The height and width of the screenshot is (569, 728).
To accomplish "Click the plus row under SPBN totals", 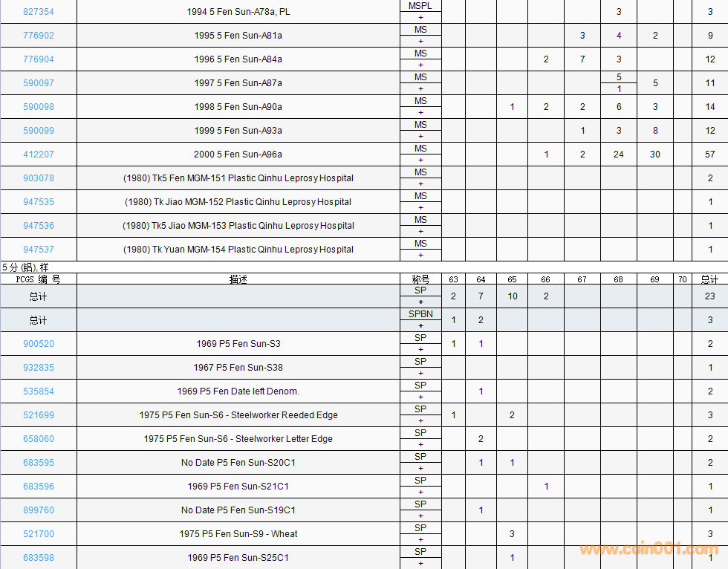I will (x=420, y=326).
